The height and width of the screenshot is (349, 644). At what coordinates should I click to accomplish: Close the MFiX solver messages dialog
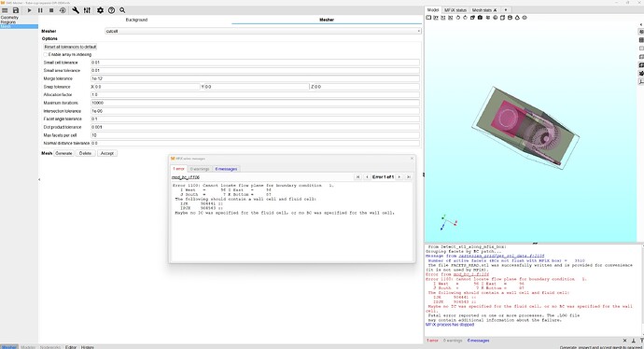[x=412, y=159]
